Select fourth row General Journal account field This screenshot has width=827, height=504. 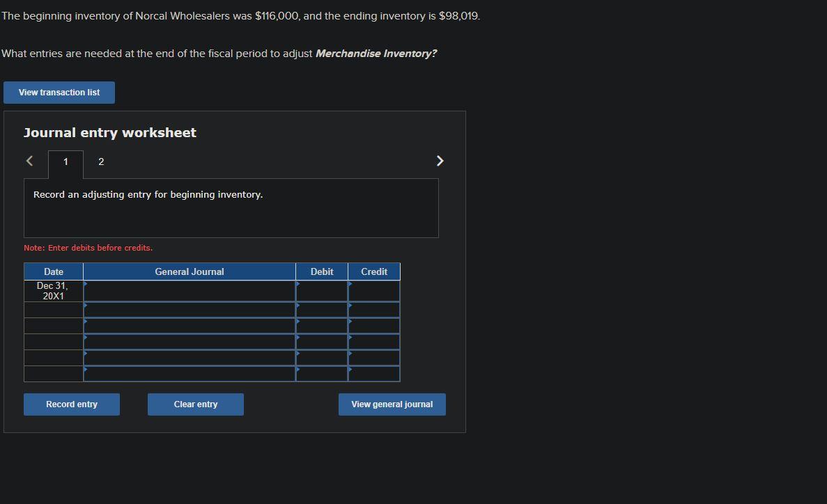pyautogui.click(x=190, y=342)
